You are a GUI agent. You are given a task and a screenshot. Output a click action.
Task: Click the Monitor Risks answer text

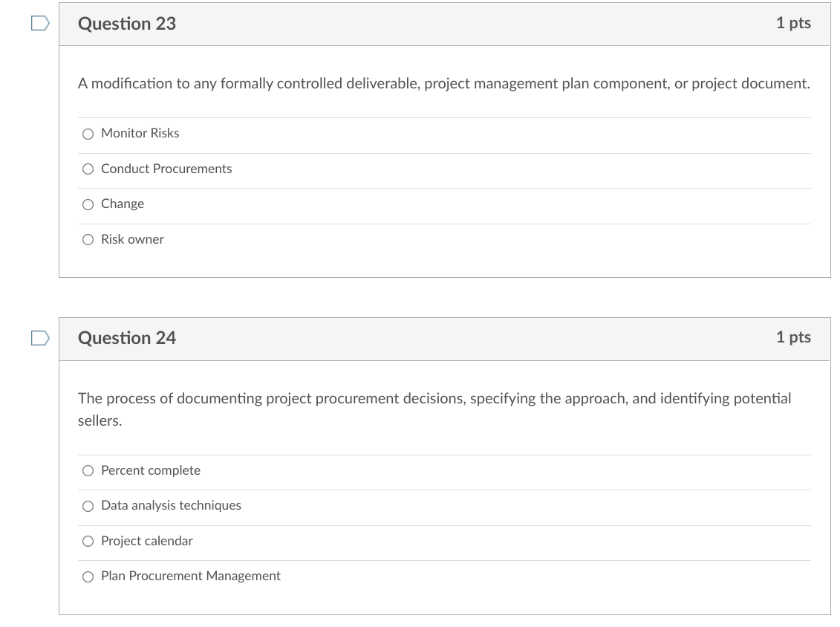[140, 134]
